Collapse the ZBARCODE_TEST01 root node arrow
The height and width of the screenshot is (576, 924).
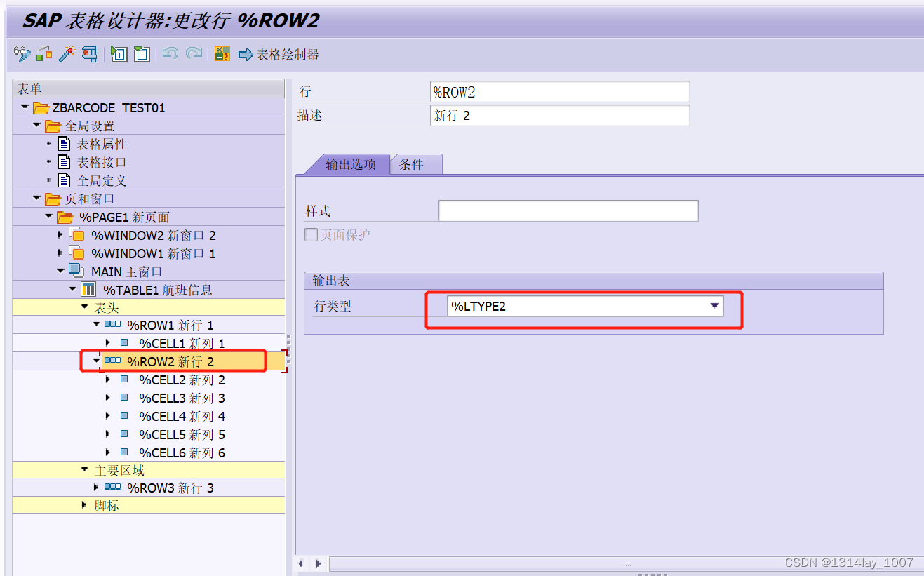(x=26, y=107)
